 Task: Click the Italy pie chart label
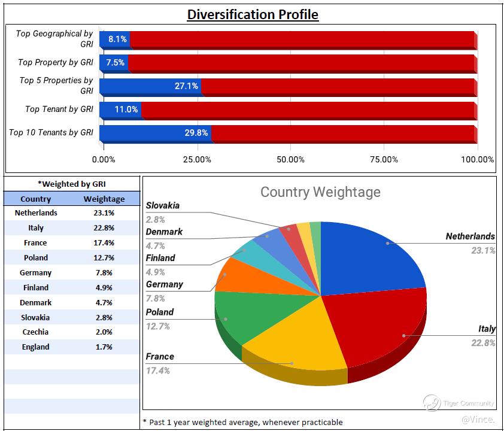pos(487,329)
